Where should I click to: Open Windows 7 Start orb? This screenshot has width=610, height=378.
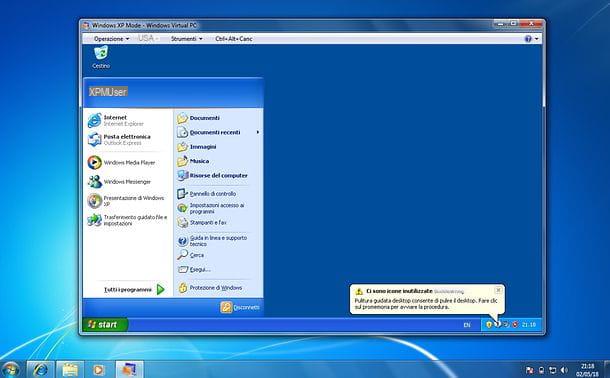(11, 369)
